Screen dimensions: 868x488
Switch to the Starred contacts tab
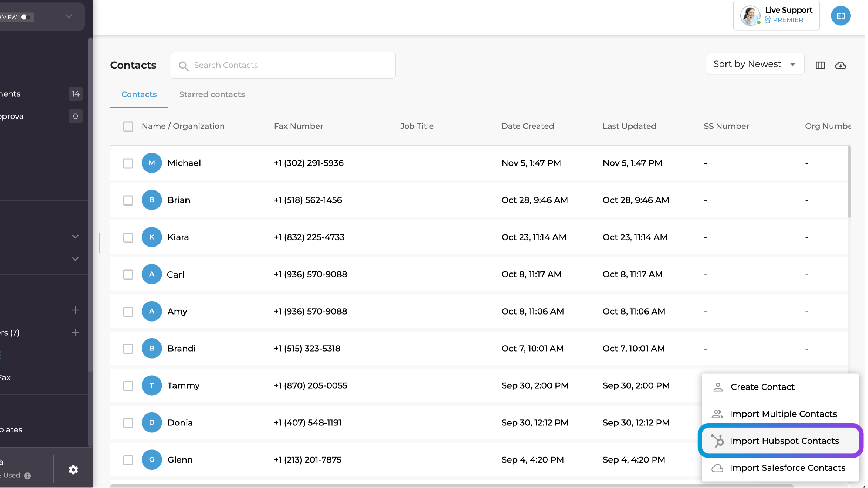pos(212,94)
